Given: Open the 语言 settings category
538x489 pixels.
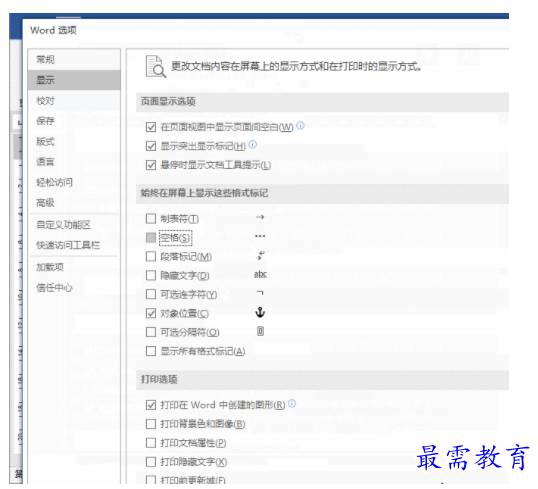Looking at the screenshot, I should click(74, 162).
